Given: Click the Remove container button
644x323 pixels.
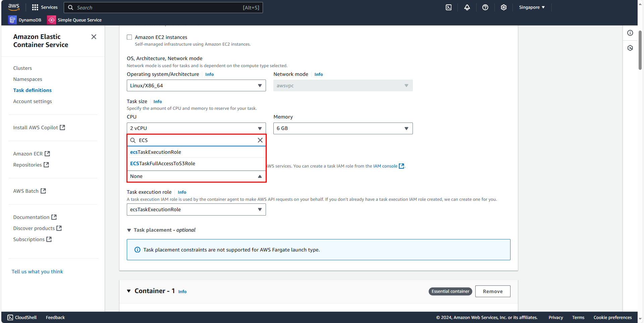Looking at the screenshot, I should point(493,291).
